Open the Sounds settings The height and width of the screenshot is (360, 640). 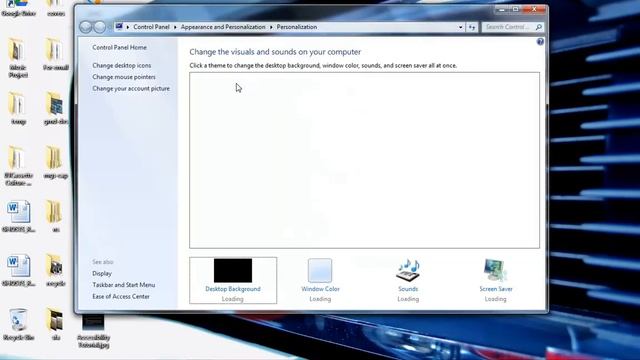[x=408, y=280]
